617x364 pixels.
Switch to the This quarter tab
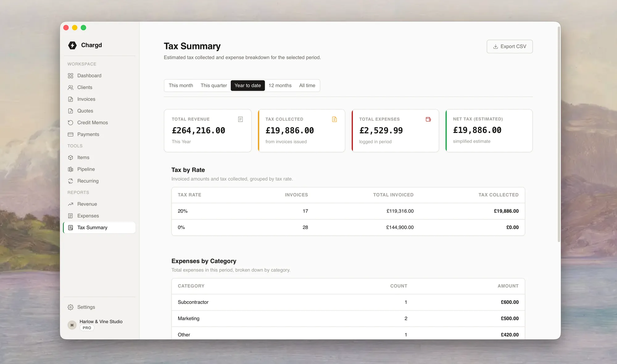pos(213,85)
